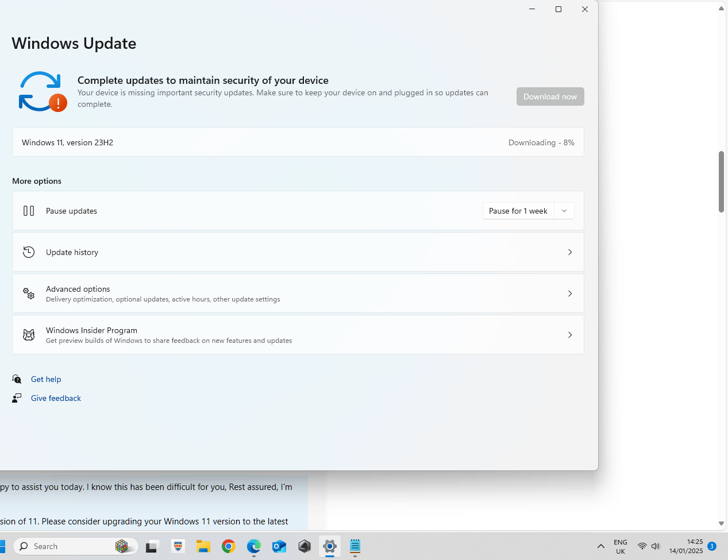Click the Windows Update page title

coord(74,44)
